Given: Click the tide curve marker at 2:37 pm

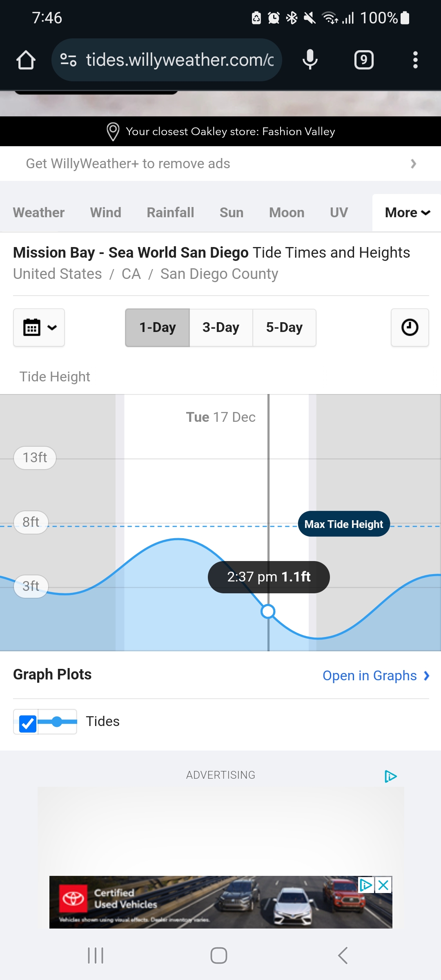Looking at the screenshot, I should pyautogui.click(x=268, y=611).
